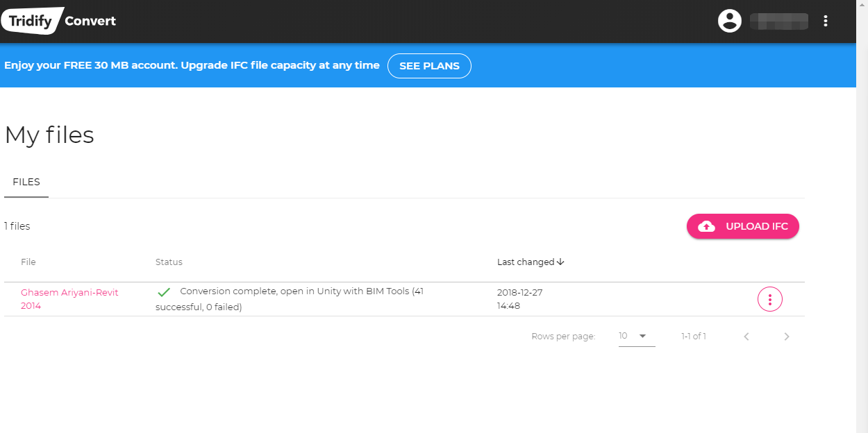Click the 2018-12-27 date cell
868x433 pixels.
coord(520,293)
